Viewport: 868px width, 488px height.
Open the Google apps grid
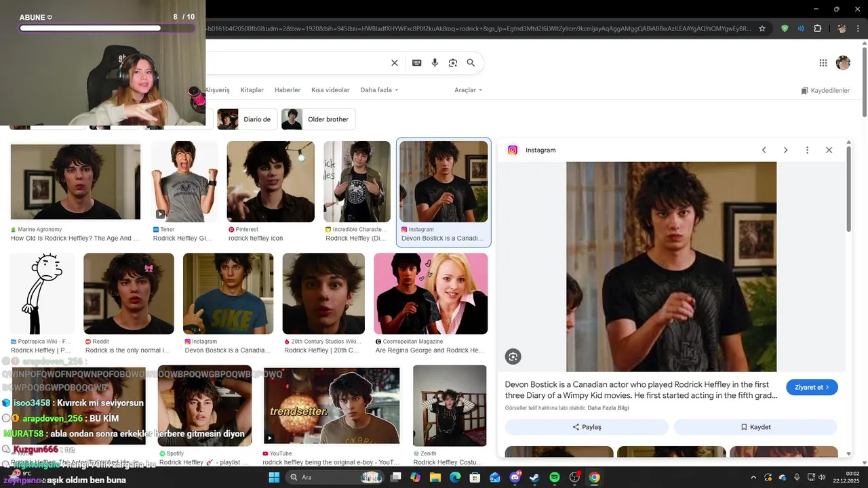click(x=823, y=63)
